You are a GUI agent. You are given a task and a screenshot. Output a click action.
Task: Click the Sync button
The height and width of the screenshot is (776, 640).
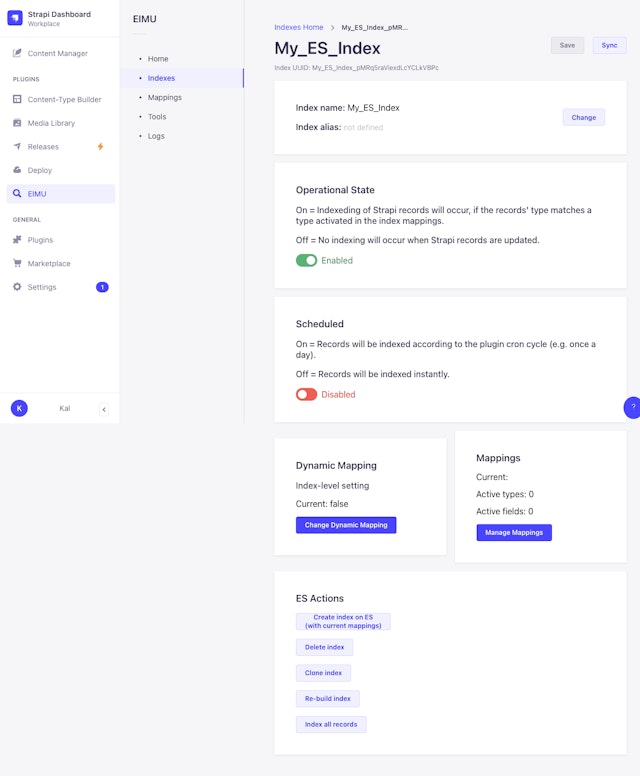pyautogui.click(x=609, y=45)
